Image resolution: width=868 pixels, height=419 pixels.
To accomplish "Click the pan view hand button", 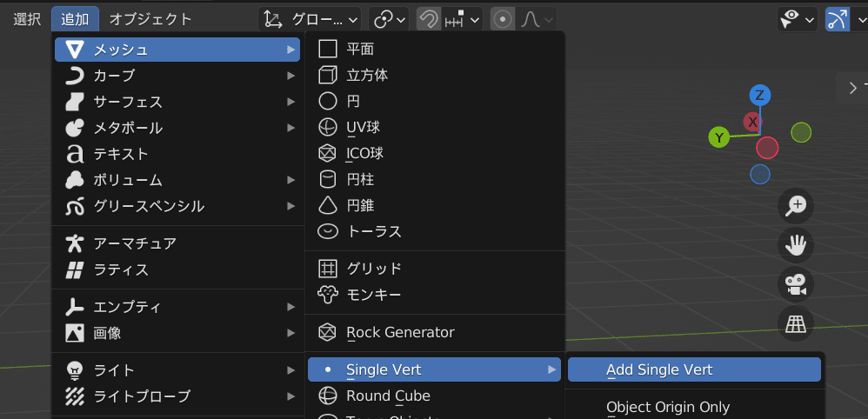I will [x=796, y=244].
